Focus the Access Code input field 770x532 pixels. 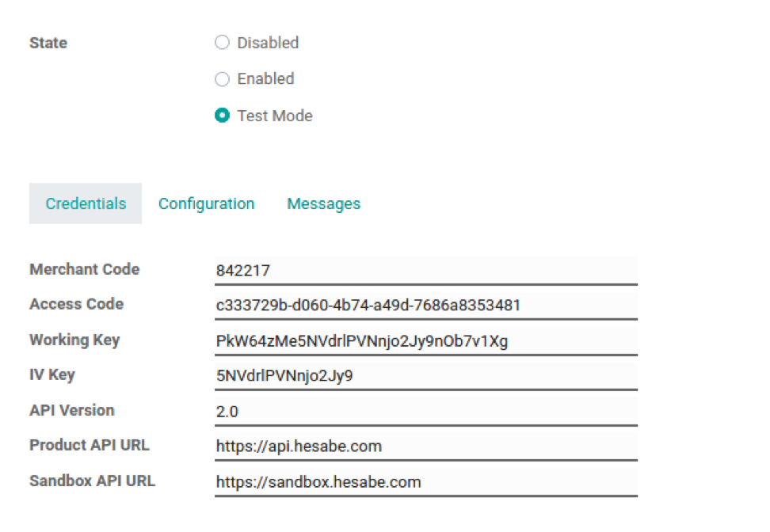coord(425,305)
